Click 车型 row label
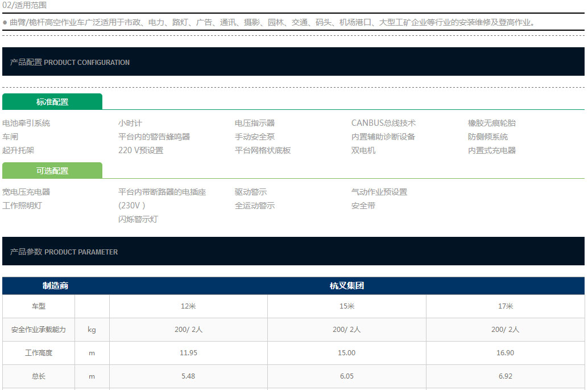The width and height of the screenshot is (588, 390). [x=39, y=306]
